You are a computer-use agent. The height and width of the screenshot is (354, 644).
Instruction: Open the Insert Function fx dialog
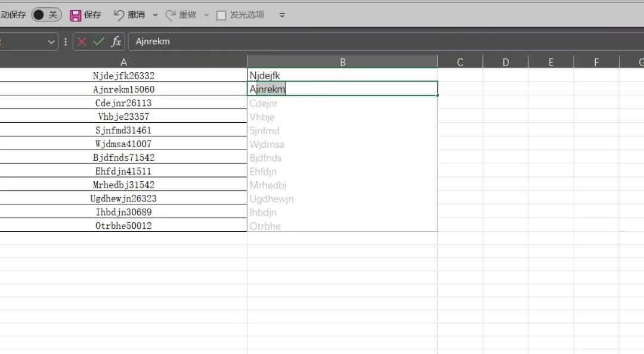[116, 42]
